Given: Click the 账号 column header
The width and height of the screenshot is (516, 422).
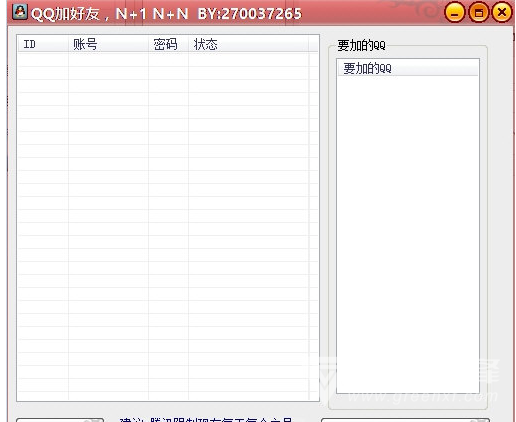Looking at the screenshot, I should 108,44.
